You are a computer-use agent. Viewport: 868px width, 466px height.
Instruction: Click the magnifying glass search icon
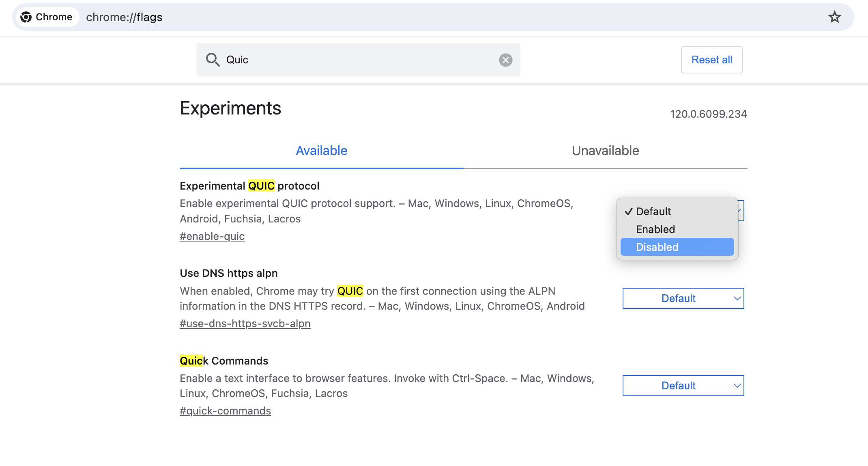pos(213,60)
